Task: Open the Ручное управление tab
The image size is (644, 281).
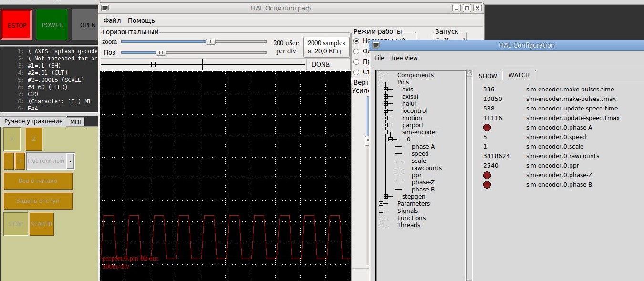Action: coord(33,121)
